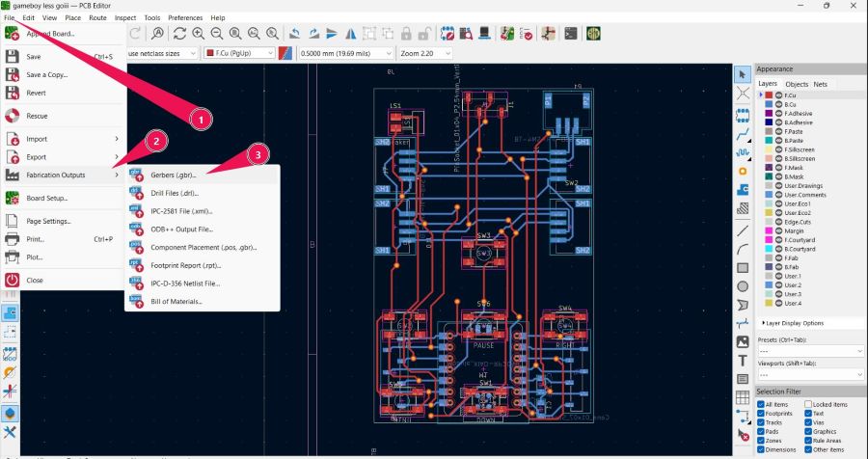This screenshot has width=868, height=459.
Task: Open the grid size 0.5000 mm dropdown
Action: coord(346,53)
